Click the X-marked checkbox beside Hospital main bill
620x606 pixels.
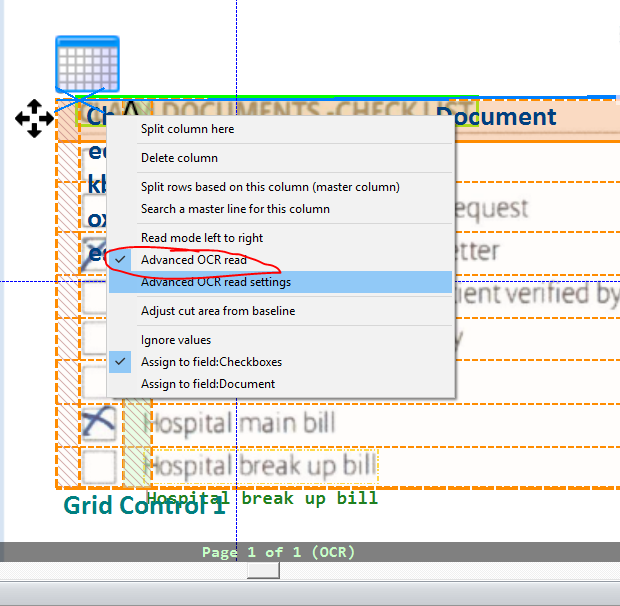[99, 423]
